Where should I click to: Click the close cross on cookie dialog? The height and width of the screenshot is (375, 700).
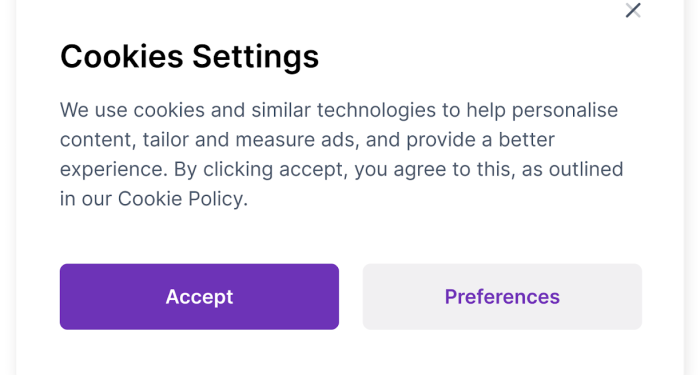pos(633,10)
